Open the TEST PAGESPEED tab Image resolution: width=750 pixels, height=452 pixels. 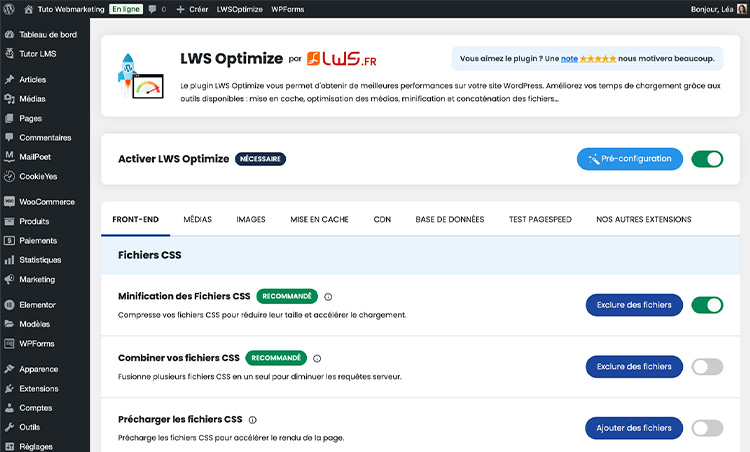[x=540, y=219]
